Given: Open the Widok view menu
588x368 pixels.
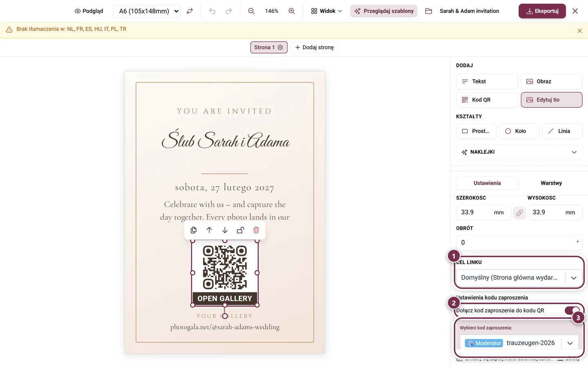Looking at the screenshot, I should 326,11.
